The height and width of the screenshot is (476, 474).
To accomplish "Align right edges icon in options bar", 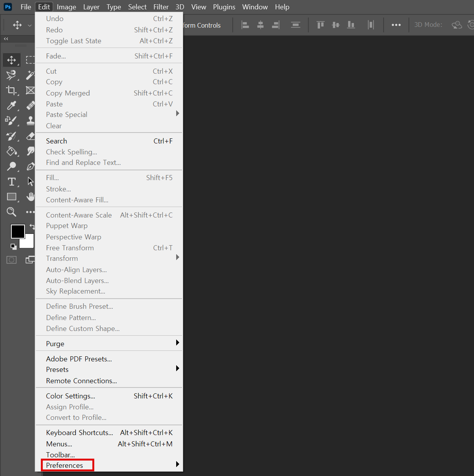I will (276, 25).
